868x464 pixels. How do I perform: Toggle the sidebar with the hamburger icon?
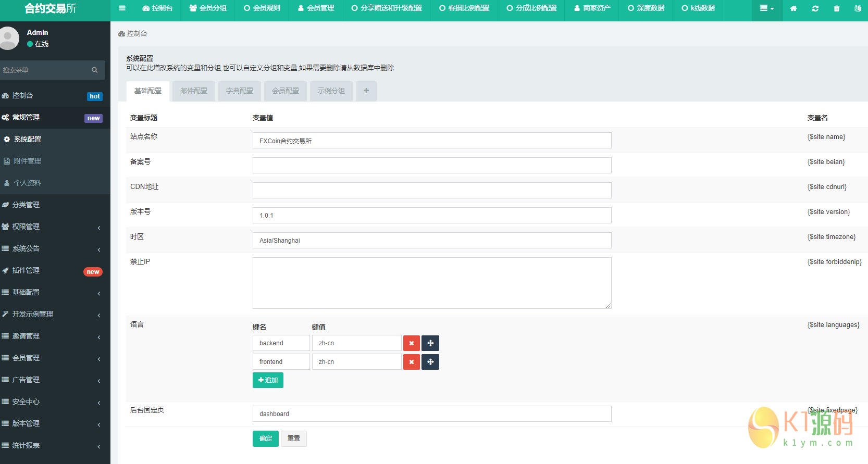(x=122, y=8)
